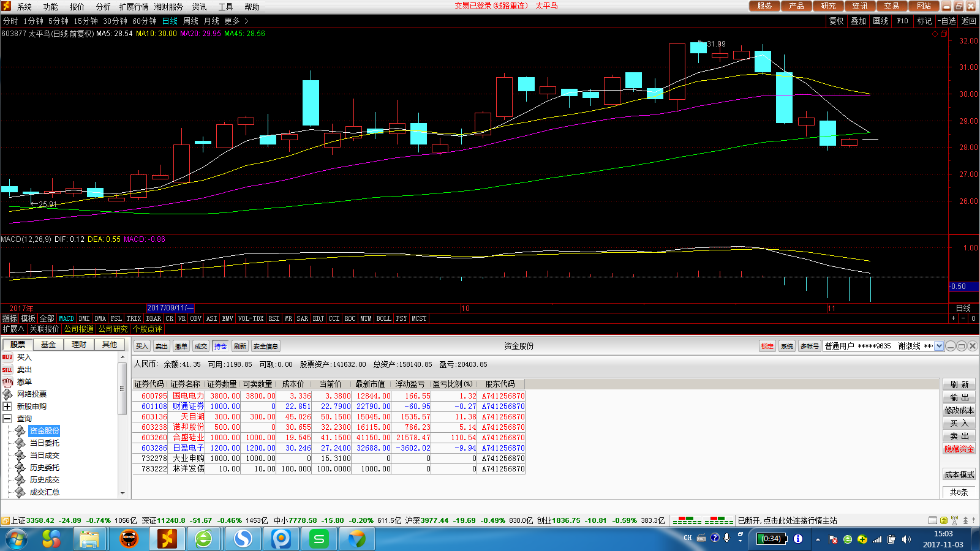Screen dimensions: 980x551
Task: Open the 报价 menu
Action: [x=77, y=7]
